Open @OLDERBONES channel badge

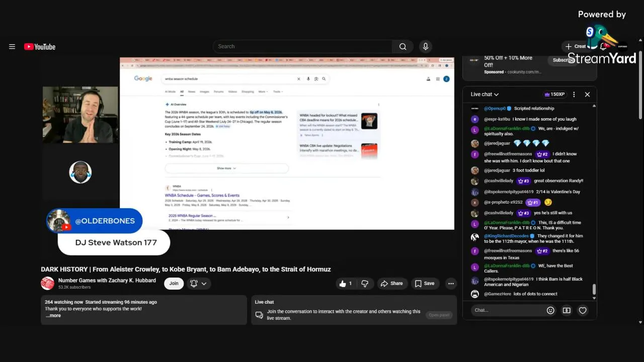[95, 221]
